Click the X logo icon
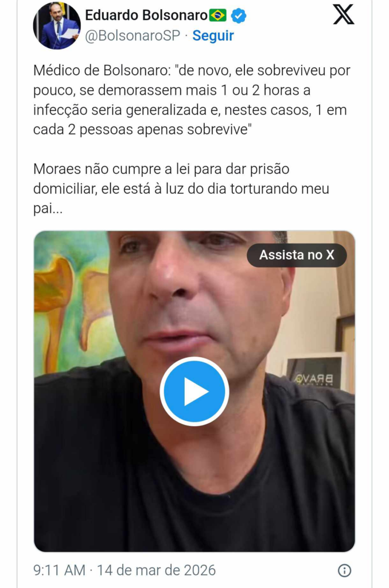 click(343, 14)
